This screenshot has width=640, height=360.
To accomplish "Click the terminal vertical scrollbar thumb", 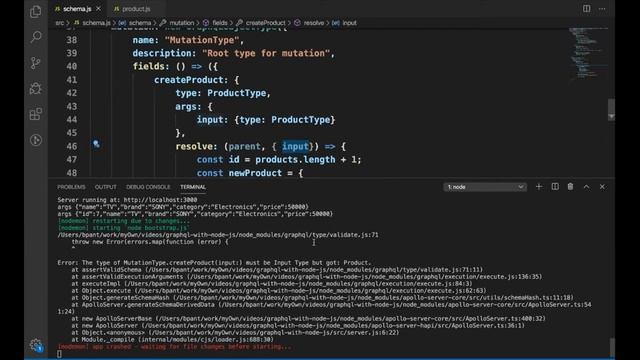I will point(611,347).
